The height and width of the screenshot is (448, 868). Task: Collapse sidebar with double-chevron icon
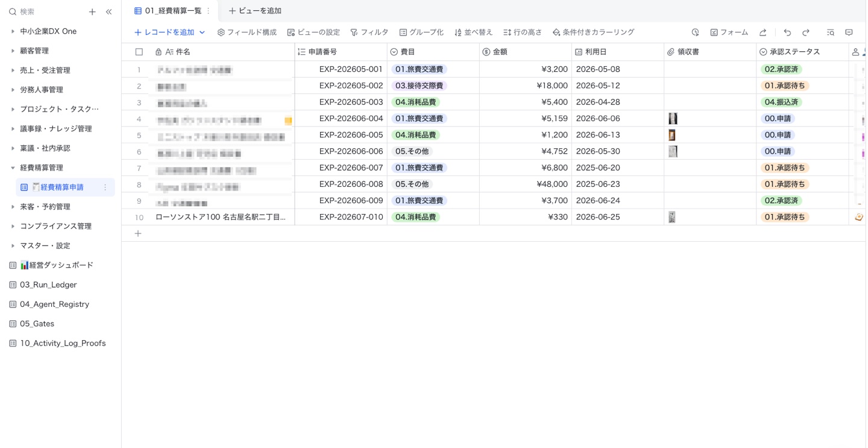pyautogui.click(x=108, y=11)
